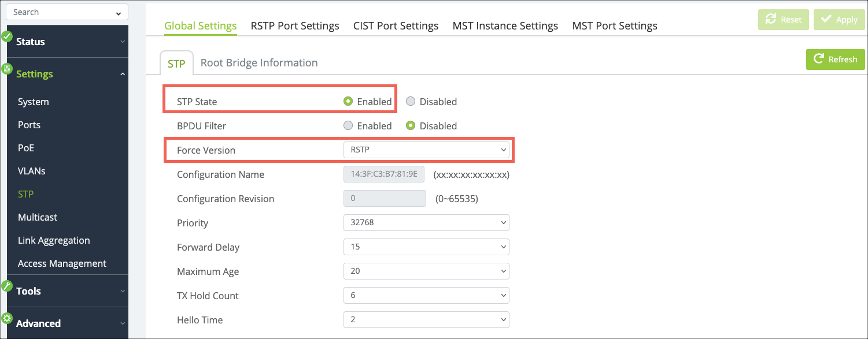Click the green checkmark Status icon

(x=7, y=36)
